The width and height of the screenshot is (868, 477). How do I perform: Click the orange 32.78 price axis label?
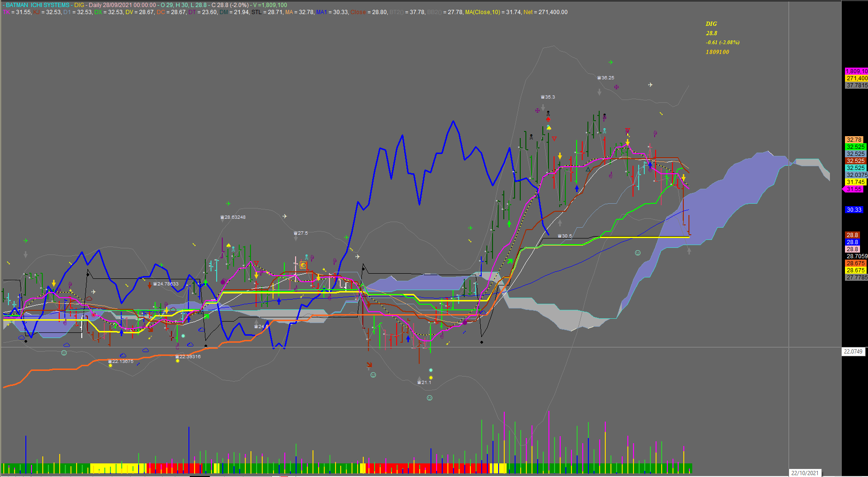(854, 140)
